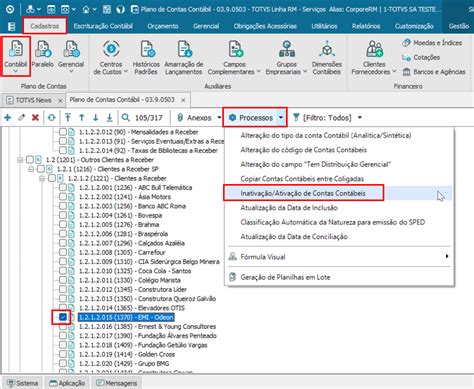Expand the Fórmula Visual submenu arrow

447,256
